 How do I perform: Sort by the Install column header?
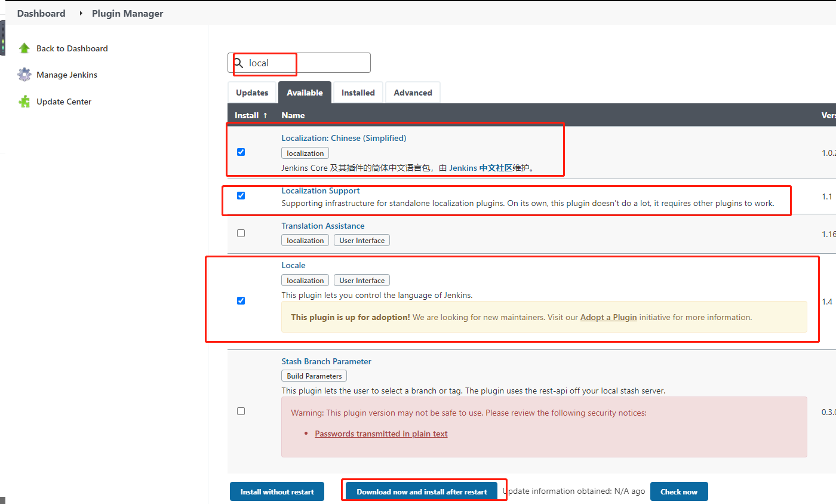click(x=251, y=115)
